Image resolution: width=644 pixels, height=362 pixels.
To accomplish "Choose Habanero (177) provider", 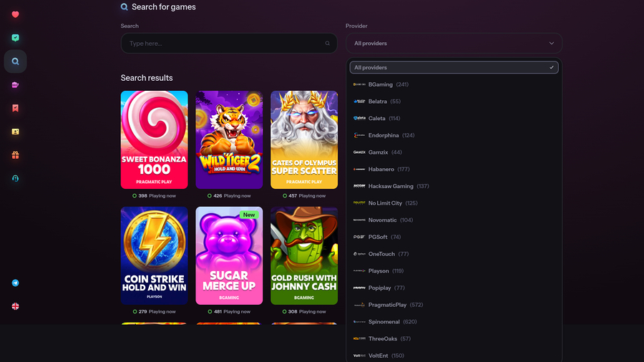I will point(454,169).
